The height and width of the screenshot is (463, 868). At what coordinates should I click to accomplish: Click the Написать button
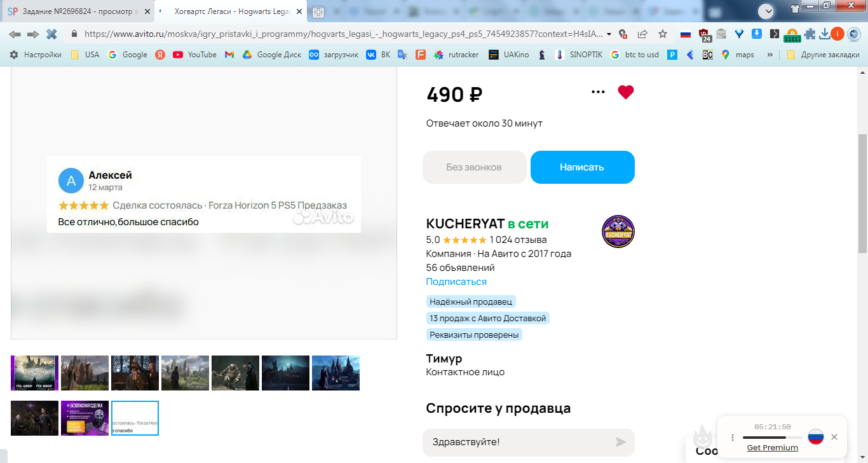(x=583, y=167)
